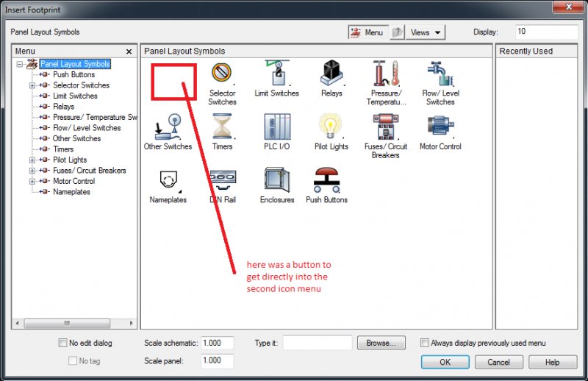The height and width of the screenshot is (381, 588).
Task: Select Limit Switches in the menu tree
Action: (x=75, y=96)
